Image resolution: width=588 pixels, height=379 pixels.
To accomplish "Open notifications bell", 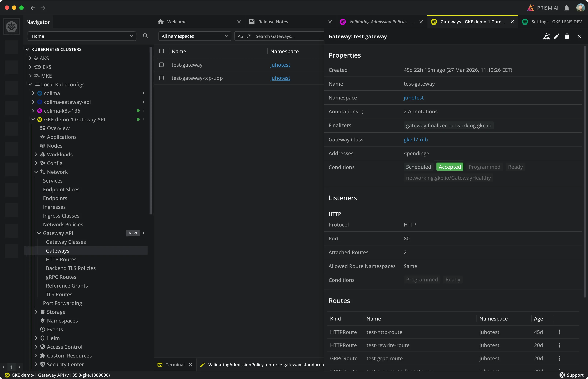I will click(567, 8).
